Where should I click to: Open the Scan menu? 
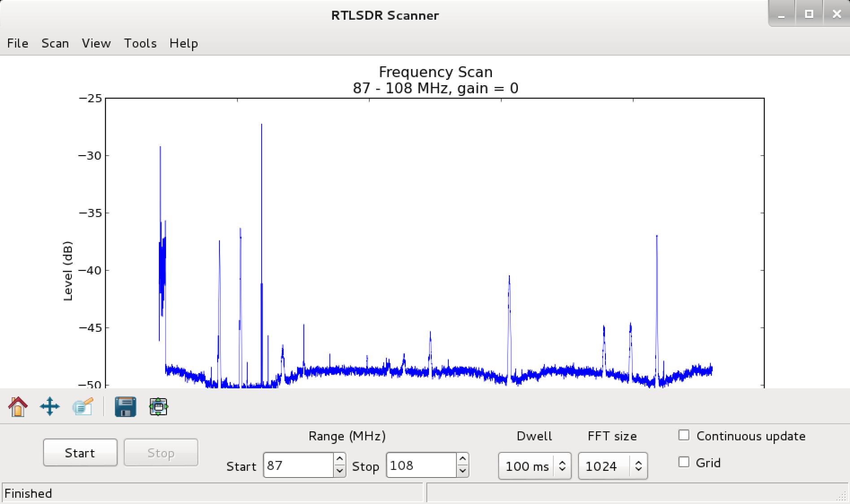pos(55,43)
